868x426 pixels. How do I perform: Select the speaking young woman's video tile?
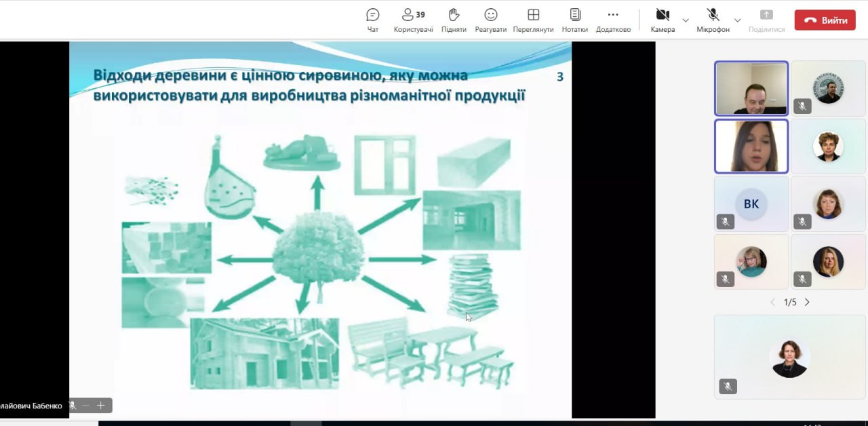coord(751,147)
